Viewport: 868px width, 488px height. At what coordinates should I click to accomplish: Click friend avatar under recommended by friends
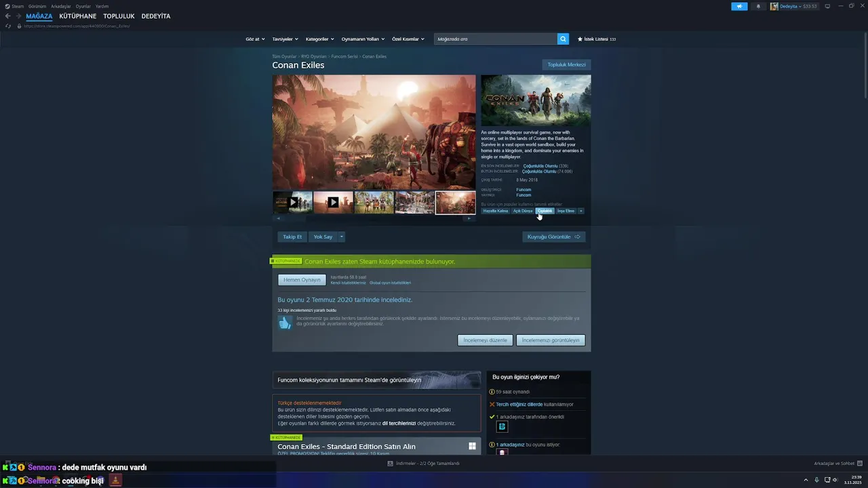502,426
